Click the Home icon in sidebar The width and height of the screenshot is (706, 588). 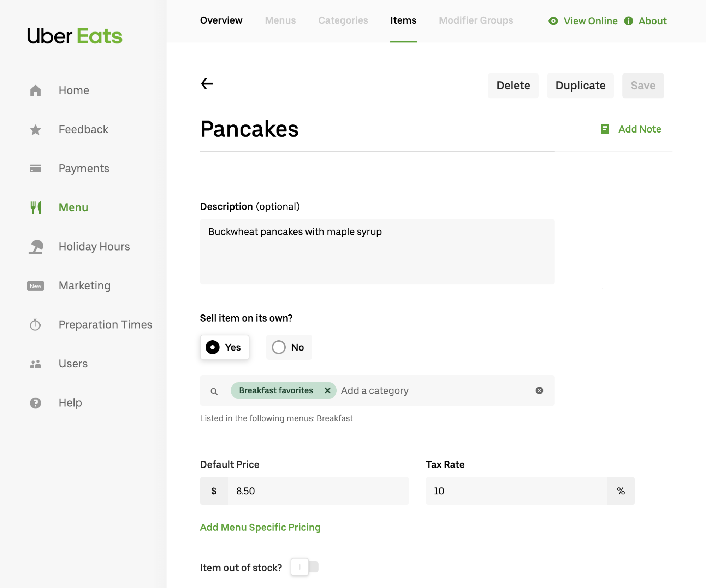(x=36, y=90)
